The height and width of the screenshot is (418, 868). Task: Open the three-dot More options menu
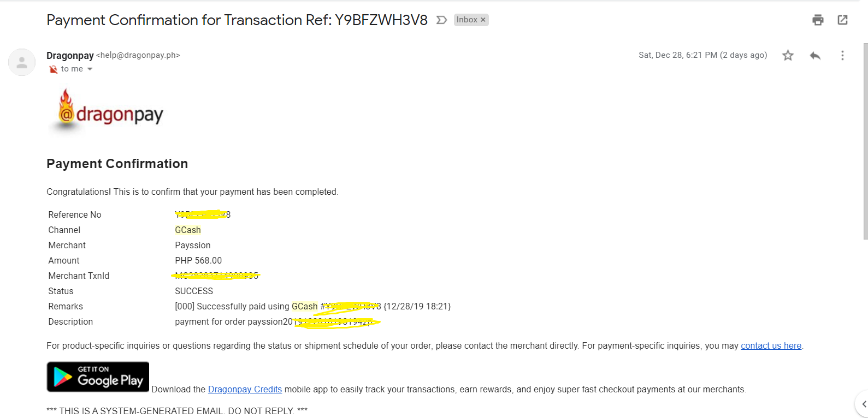click(x=842, y=55)
